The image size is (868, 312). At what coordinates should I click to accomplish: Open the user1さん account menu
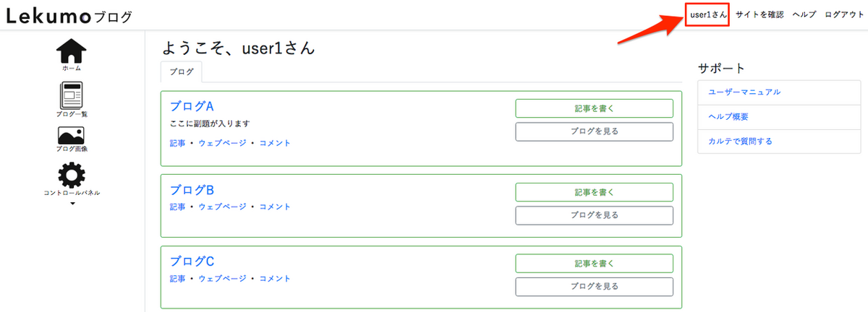707,14
